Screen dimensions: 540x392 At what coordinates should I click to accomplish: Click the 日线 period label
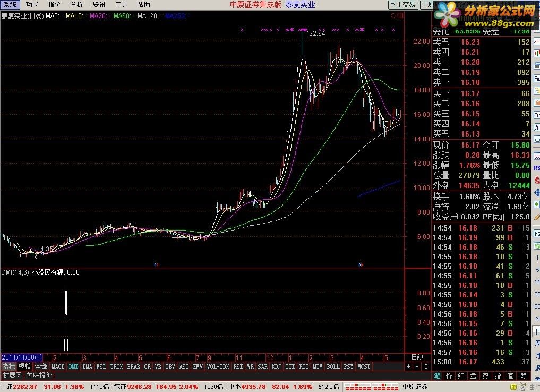point(417,357)
